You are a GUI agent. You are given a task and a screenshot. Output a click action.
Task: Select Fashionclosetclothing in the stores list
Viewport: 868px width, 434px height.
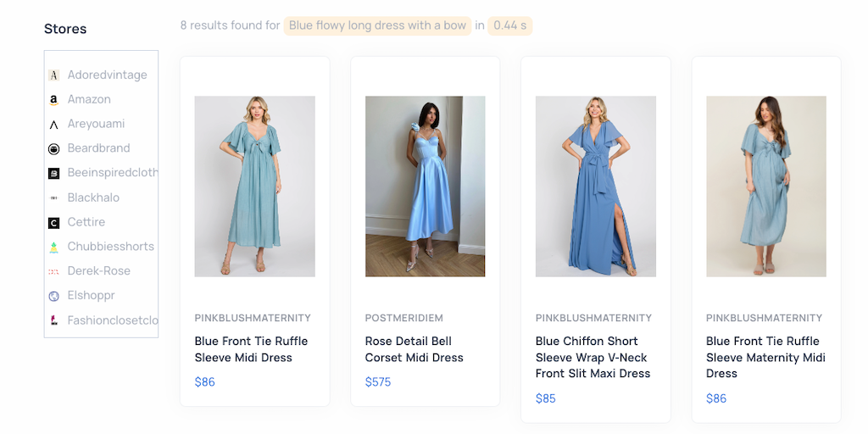click(x=112, y=320)
